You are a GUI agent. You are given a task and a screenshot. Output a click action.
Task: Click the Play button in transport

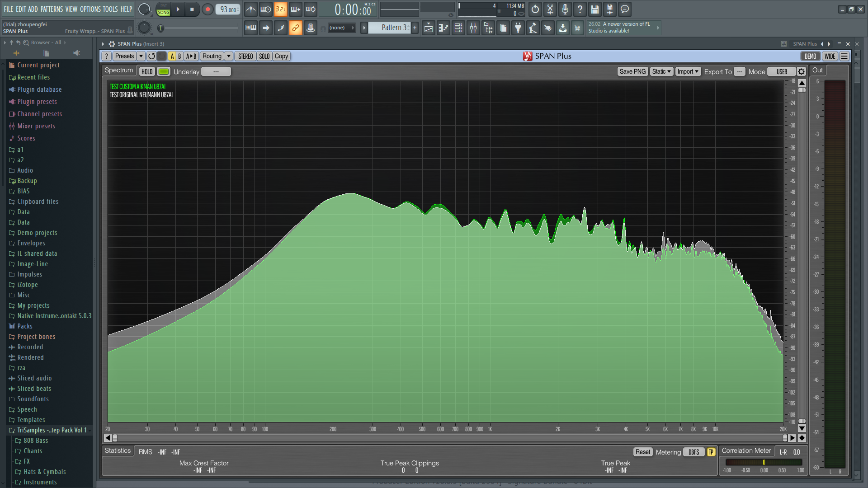point(178,9)
